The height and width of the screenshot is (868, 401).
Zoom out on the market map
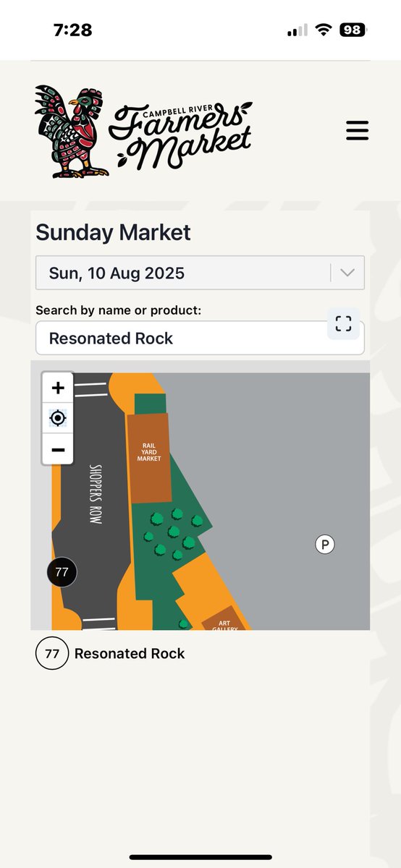click(x=58, y=450)
